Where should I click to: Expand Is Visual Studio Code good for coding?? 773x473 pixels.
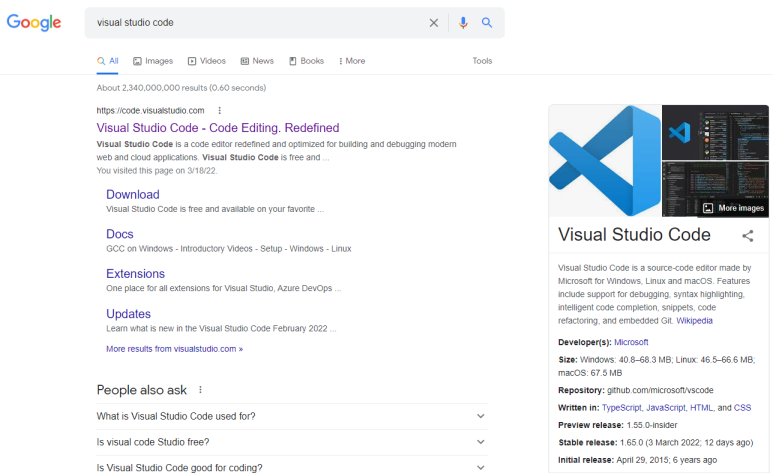pos(292,467)
